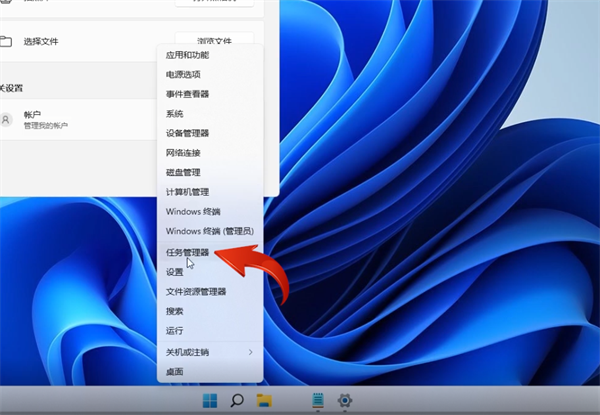The image size is (600, 415).
Task: Select 应用和功能 from the menu
Action: click(x=210, y=55)
